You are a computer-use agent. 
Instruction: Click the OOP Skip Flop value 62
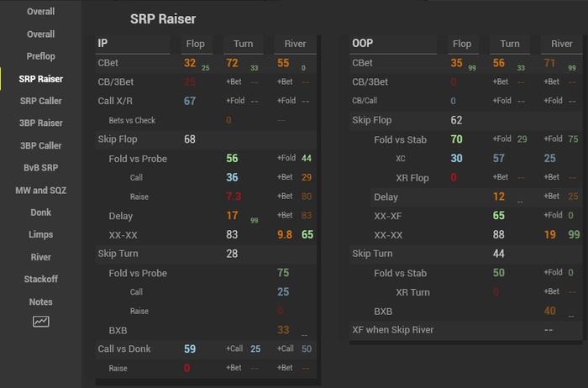(456, 120)
